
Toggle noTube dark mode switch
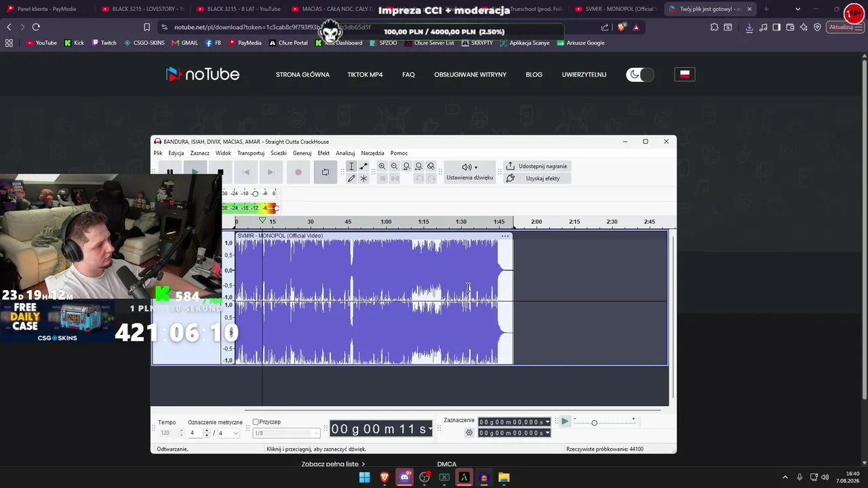640,75
